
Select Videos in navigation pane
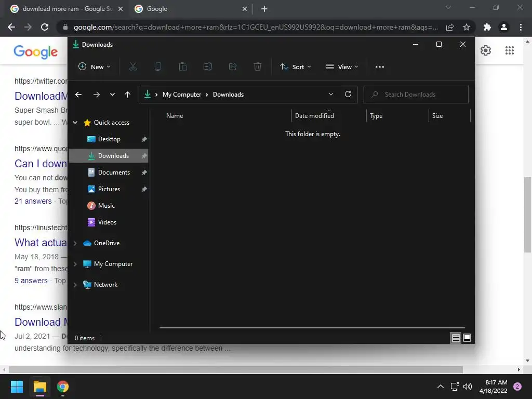click(109, 222)
